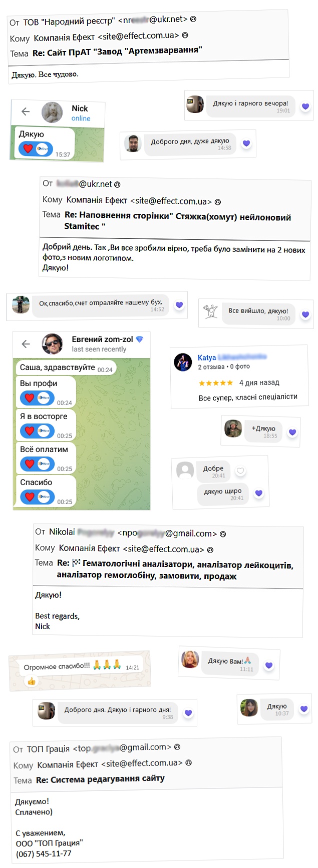The image size is (318, 868).
Task: Click heart reaction under 'Вы профи' message
Action: tap(29, 397)
